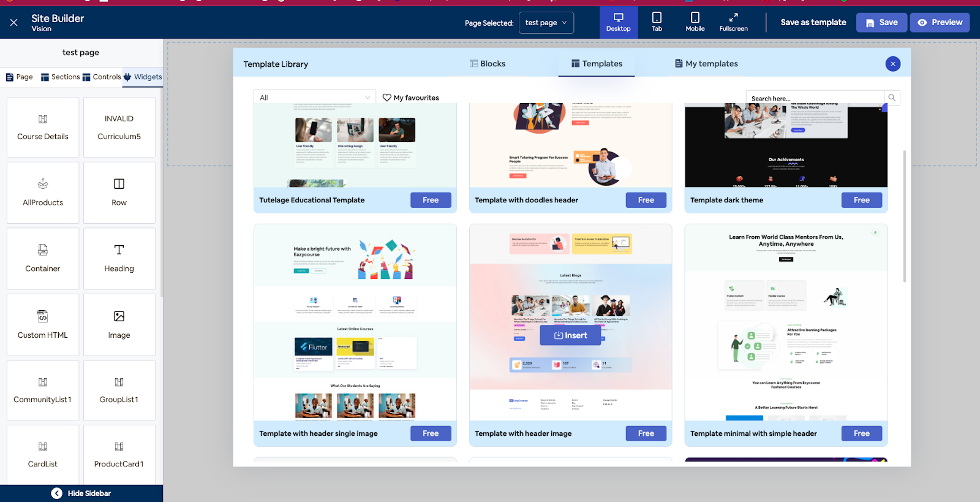980x502 pixels.
Task: Close the Template Library dialog
Action: tap(893, 64)
